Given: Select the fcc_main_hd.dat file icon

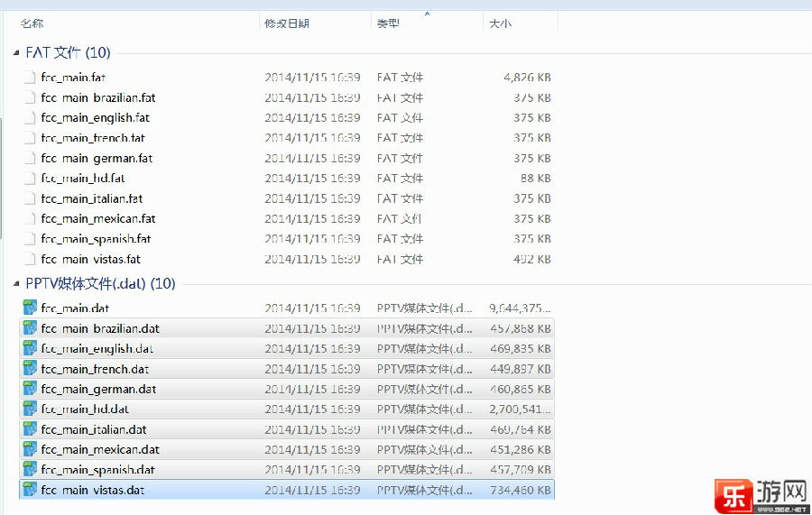Looking at the screenshot, I should (x=30, y=409).
